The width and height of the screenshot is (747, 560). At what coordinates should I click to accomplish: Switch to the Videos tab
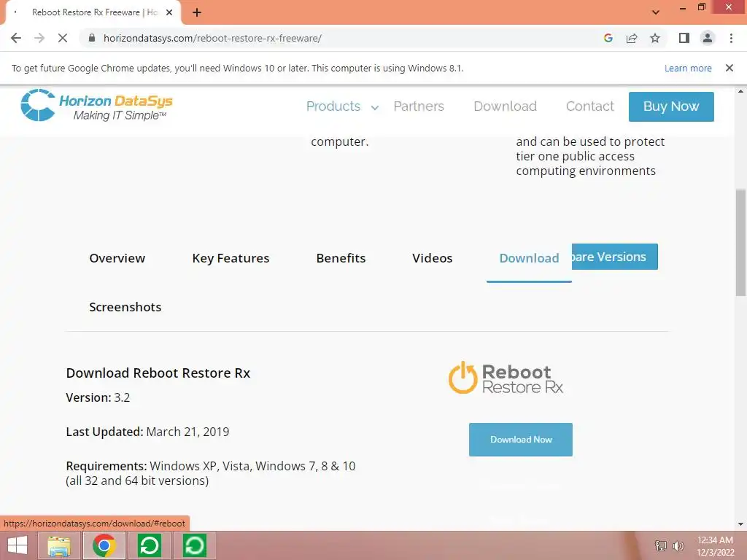tap(433, 258)
